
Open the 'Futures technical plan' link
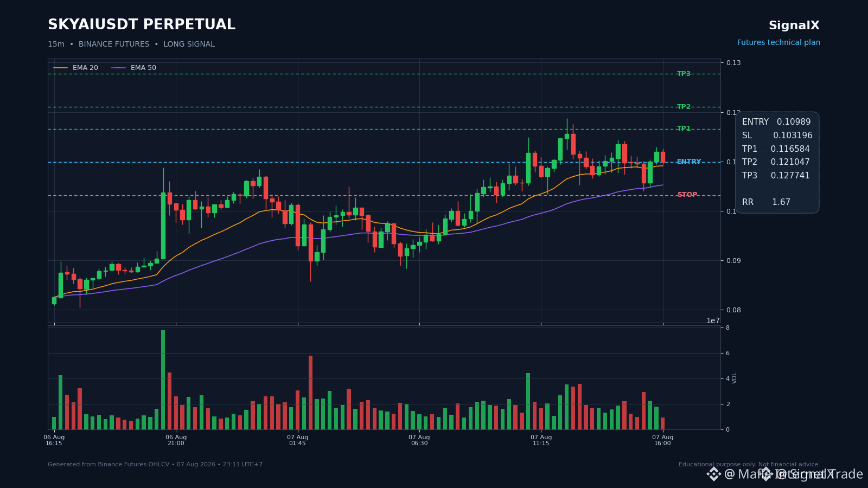pos(778,43)
